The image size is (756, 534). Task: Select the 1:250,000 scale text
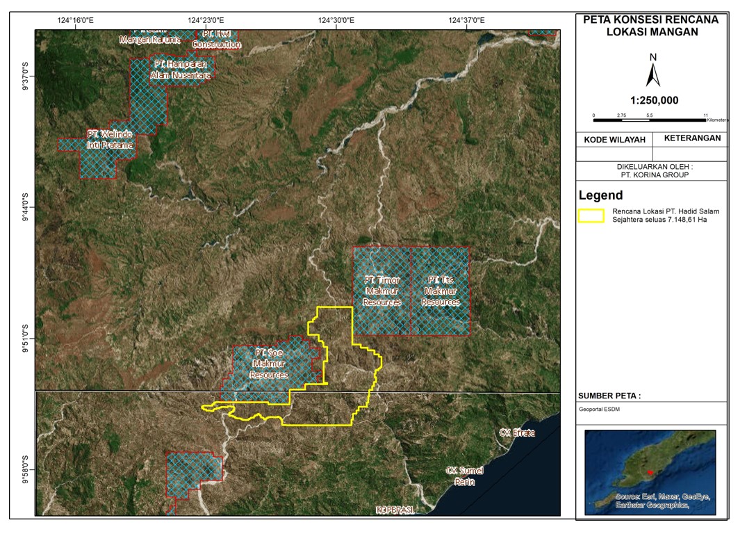click(x=651, y=100)
